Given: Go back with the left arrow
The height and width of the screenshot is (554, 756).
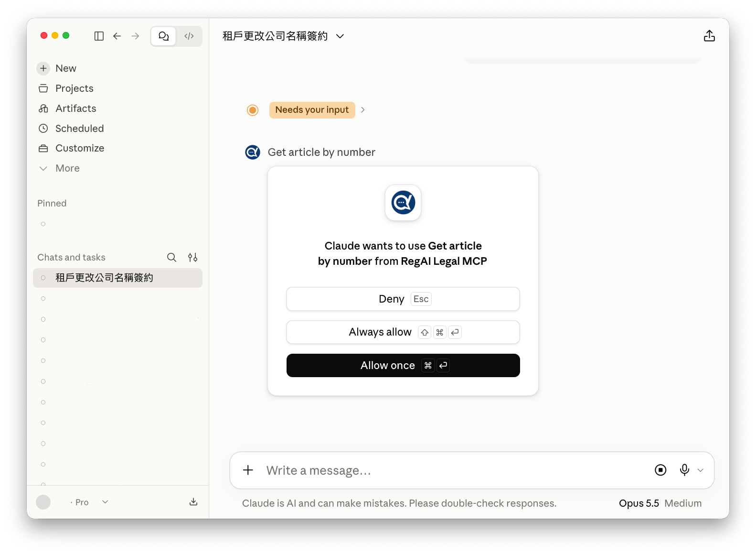Looking at the screenshot, I should pos(117,36).
